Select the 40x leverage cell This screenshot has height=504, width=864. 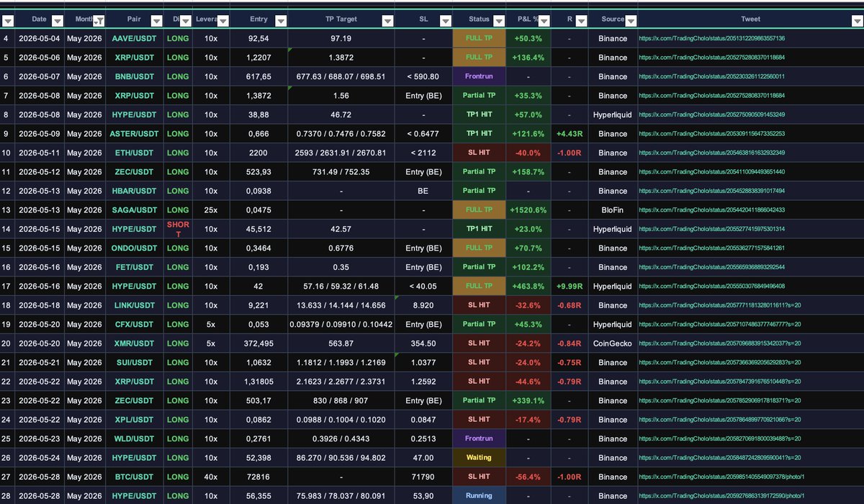tap(211, 477)
